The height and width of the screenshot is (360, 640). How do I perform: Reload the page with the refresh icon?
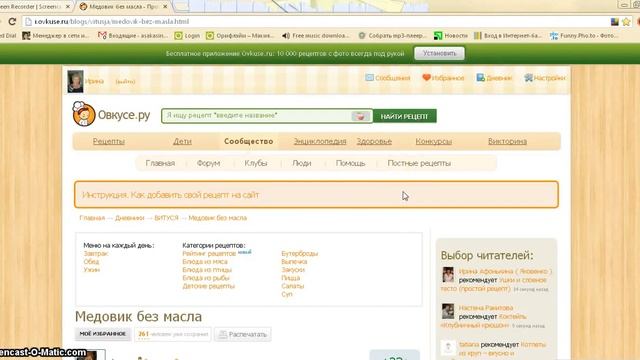12,22
